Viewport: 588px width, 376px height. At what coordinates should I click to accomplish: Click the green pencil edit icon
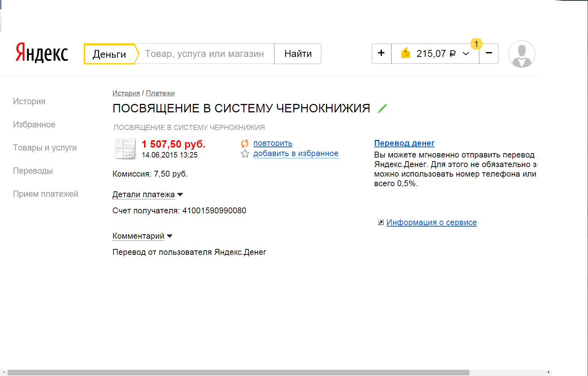pos(382,108)
